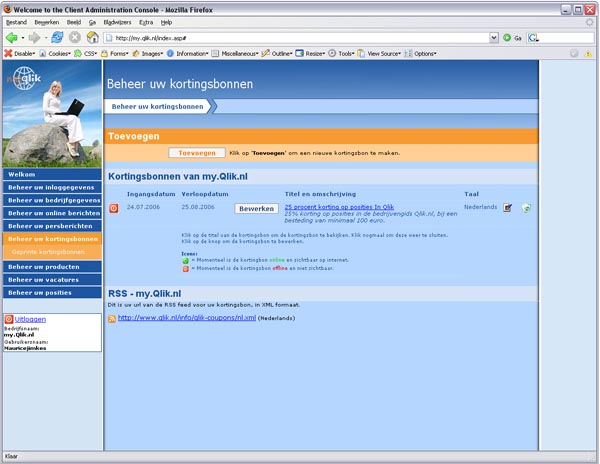
Task: Open the Bestand menu
Action: point(16,21)
